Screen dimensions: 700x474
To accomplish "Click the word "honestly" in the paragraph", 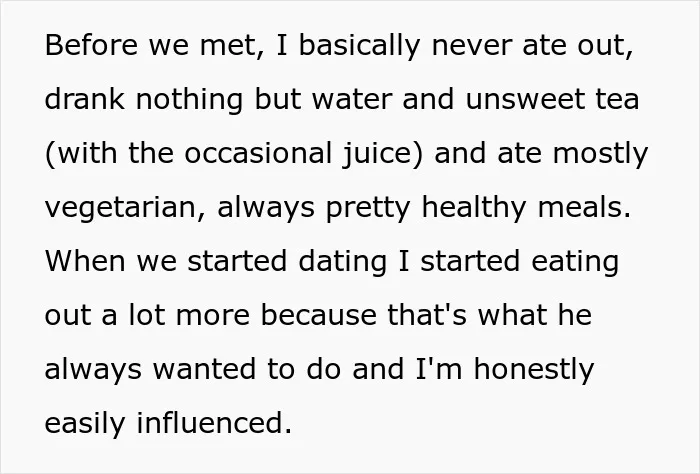I will click(534, 371).
